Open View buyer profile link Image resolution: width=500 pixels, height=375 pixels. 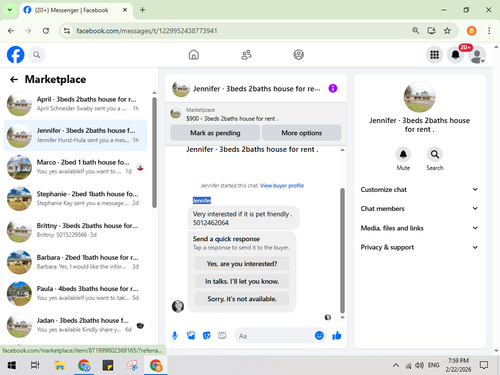click(282, 186)
